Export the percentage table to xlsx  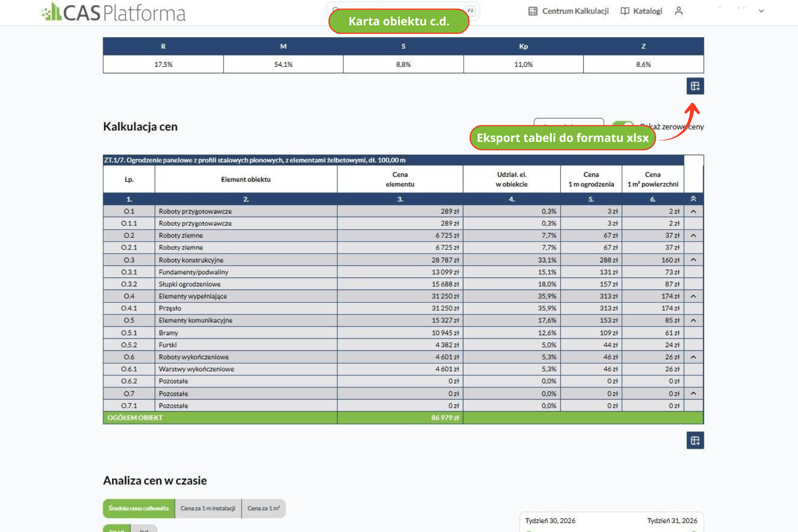pyautogui.click(x=695, y=86)
